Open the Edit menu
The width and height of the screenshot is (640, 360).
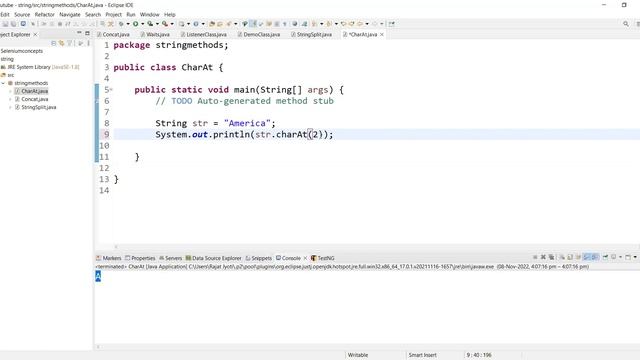point(4,14)
